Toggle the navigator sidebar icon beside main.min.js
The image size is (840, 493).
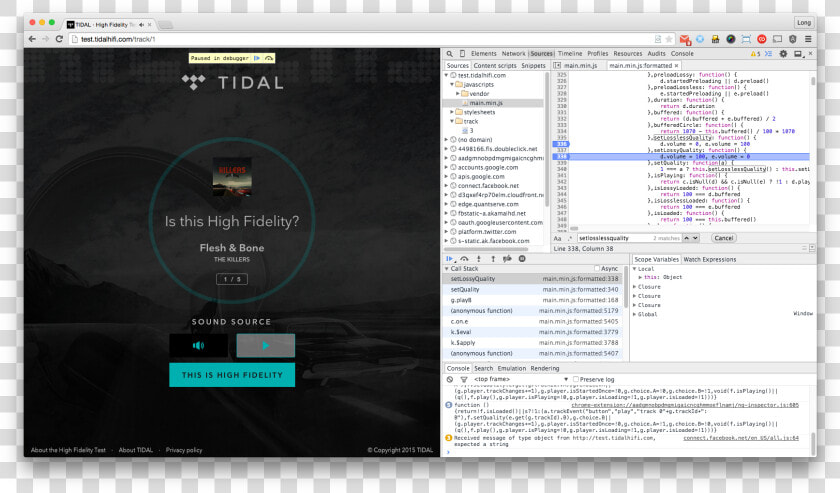click(x=557, y=65)
